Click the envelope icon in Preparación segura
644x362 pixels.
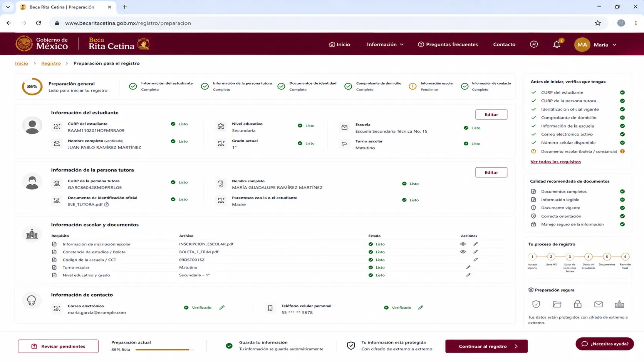tap(599, 304)
